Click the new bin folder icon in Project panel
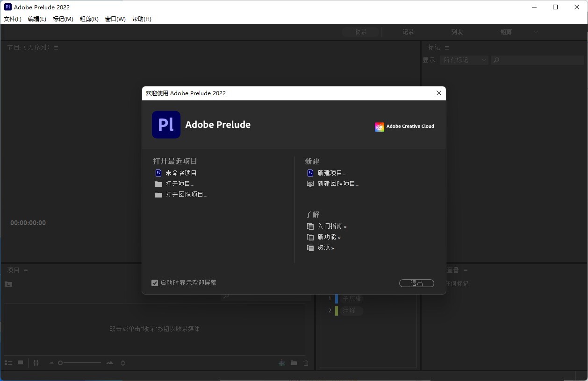Screen dimensions: 588x381 (294, 363)
